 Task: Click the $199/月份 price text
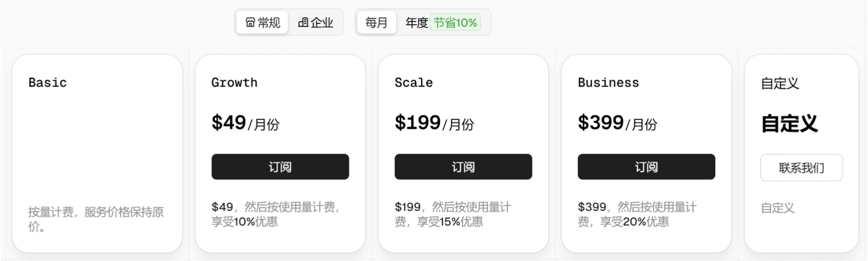434,123
